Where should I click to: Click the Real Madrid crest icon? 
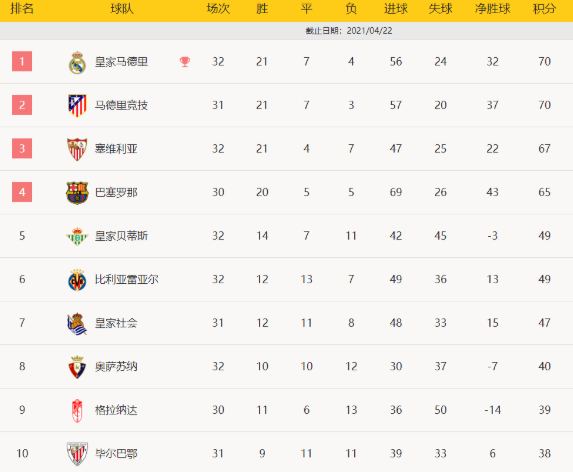tap(77, 62)
